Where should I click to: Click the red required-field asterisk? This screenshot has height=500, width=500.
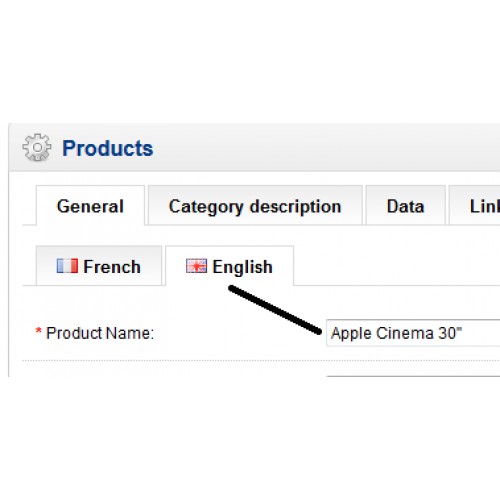click(38, 331)
